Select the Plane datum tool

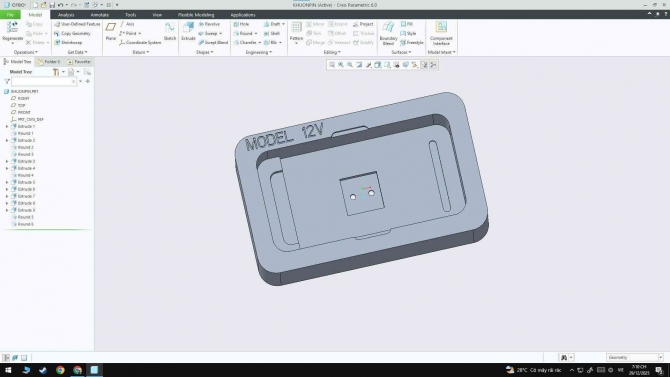(x=111, y=31)
